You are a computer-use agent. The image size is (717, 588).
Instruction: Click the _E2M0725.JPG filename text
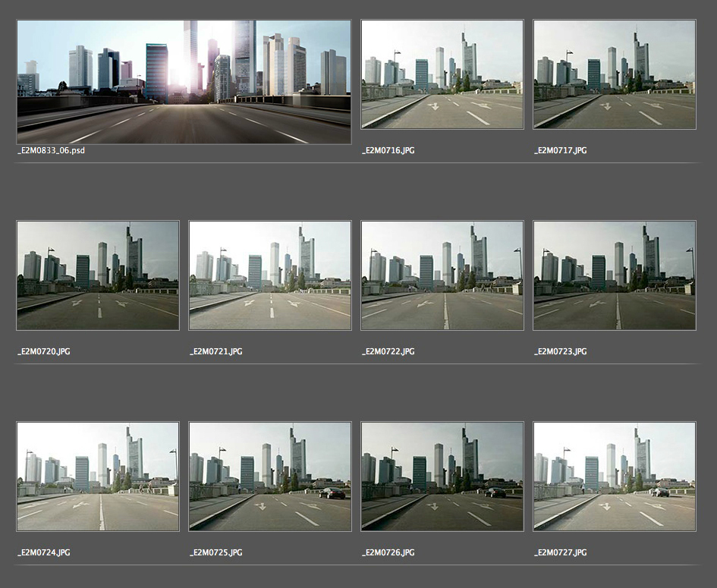(216, 553)
